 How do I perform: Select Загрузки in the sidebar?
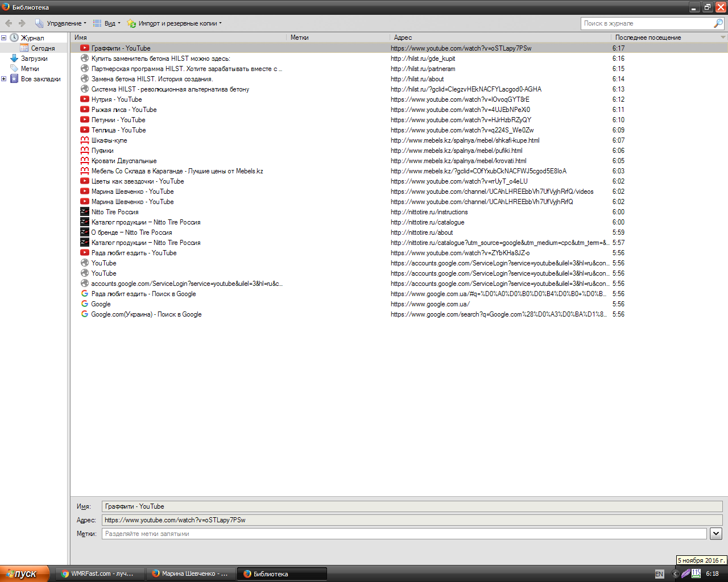tap(34, 59)
